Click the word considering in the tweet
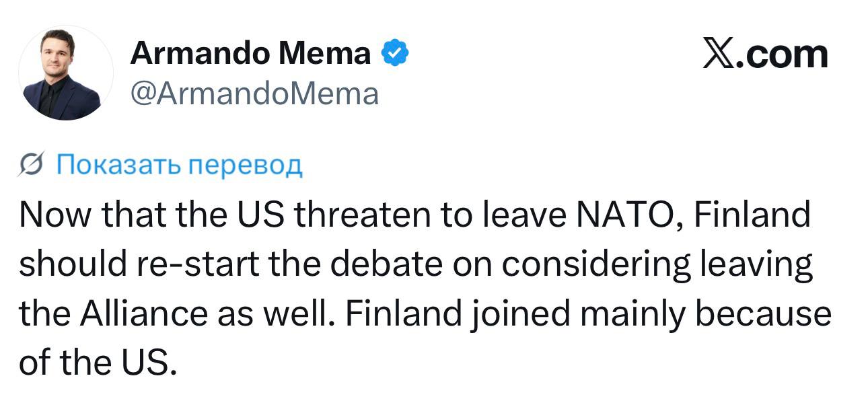 point(595,265)
